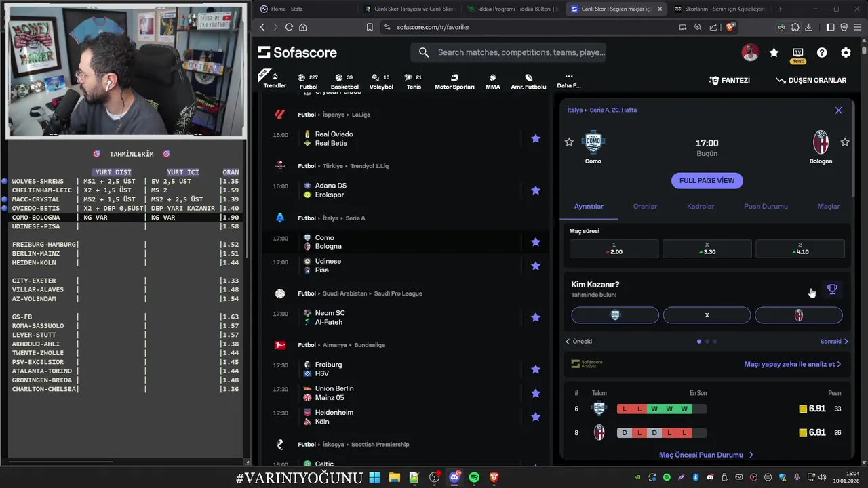Switch to iddaa Programı browser tab

point(513,9)
